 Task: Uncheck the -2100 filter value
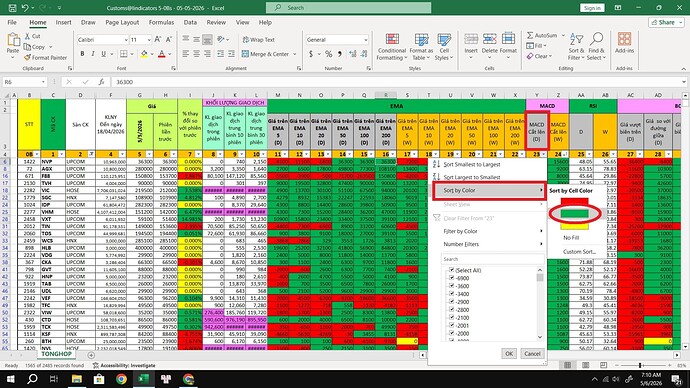coord(451,318)
